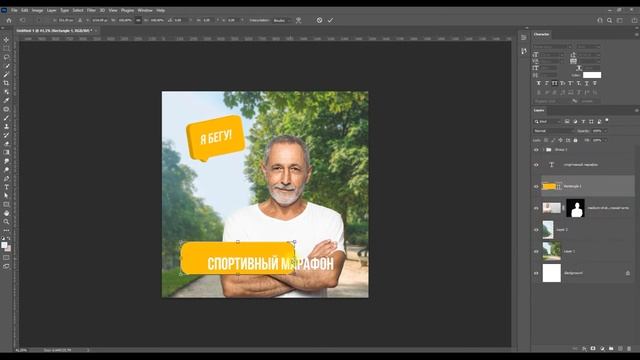Commit the transform with the checkmark
Screen dimensions: 640x360
(x=330, y=20)
